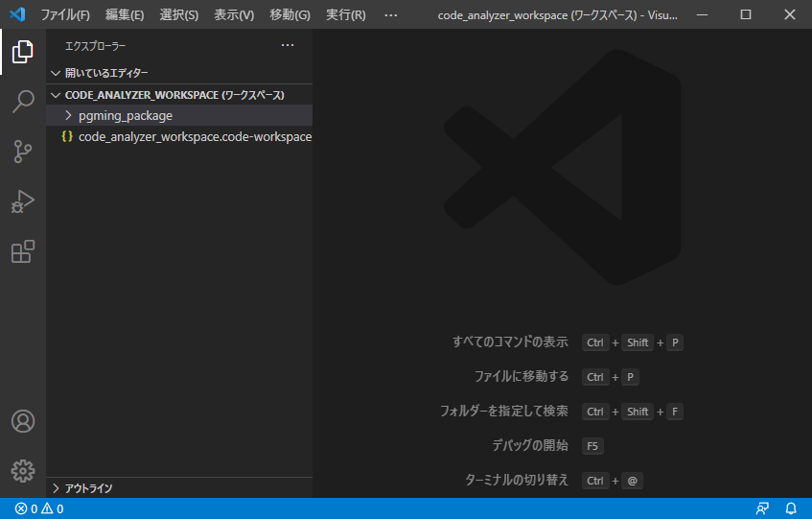Open the Accounts icon in activity bar

coord(23,421)
